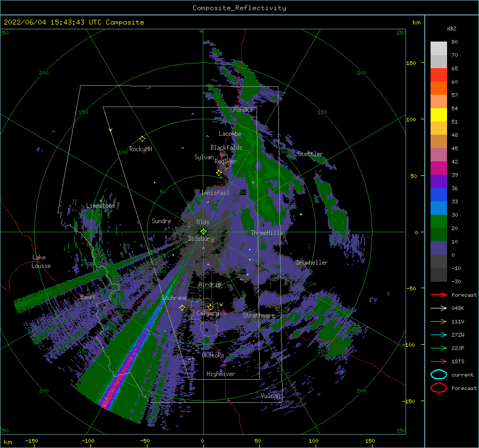This screenshot has width=479, height=448.
Task: Click the Olds city label
Action: [x=203, y=222]
